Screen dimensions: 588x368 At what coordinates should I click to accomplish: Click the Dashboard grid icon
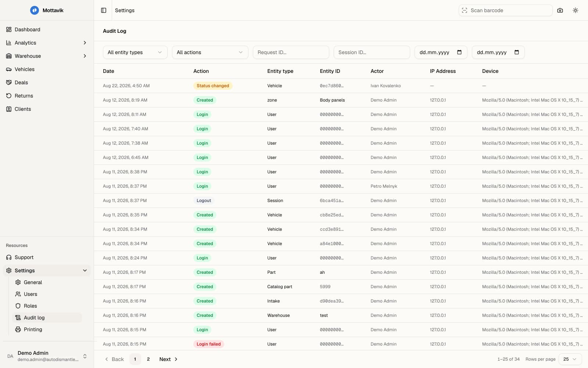(9, 29)
